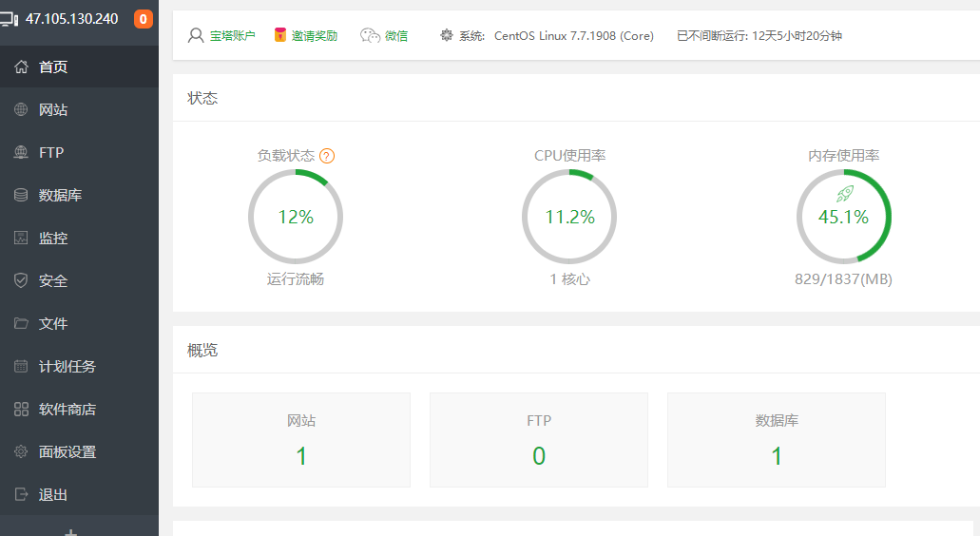Open the 面板设置 panel settings entry

point(80,452)
